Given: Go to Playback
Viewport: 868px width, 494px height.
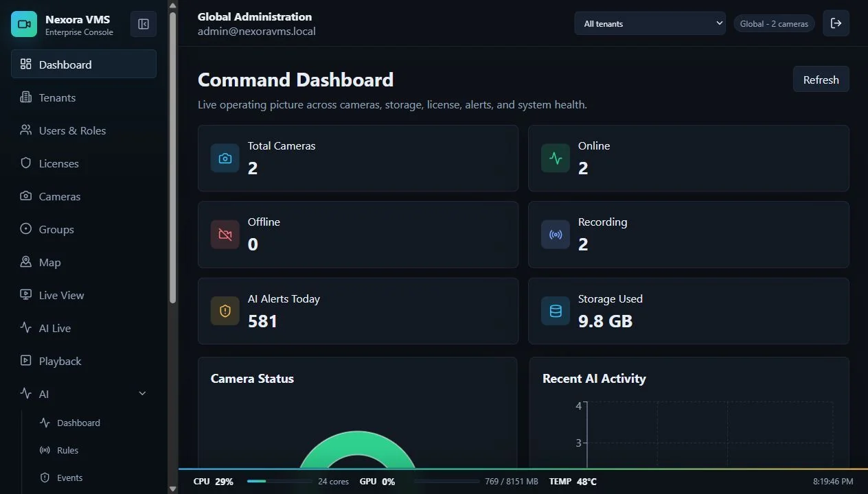Looking at the screenshot, I should point(84,361).
